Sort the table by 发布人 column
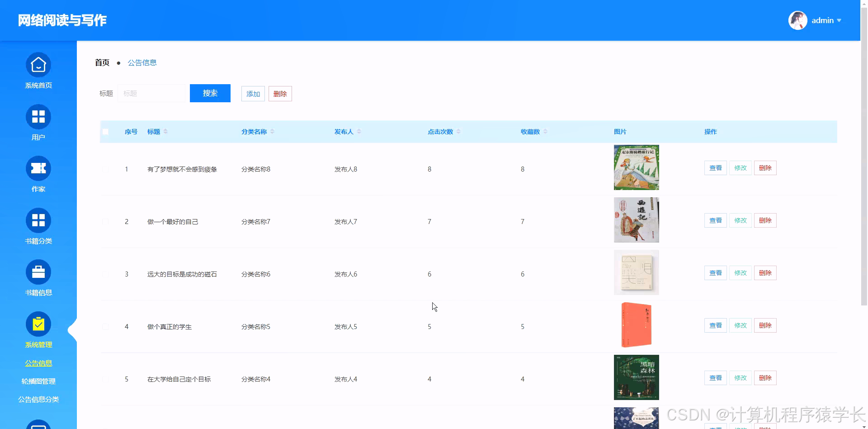This screenshot has height=429, width=868. point(359,132)
